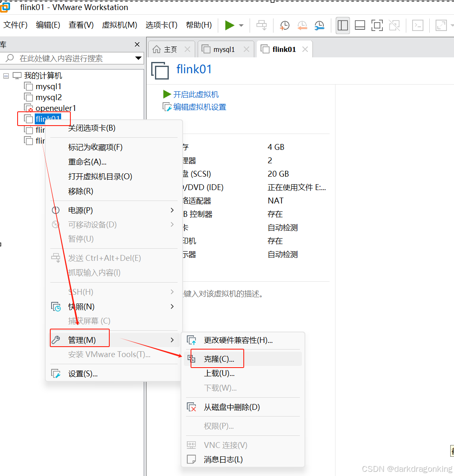
Task: Click the hardware compatibility icon in submenu
Action: 191,340
